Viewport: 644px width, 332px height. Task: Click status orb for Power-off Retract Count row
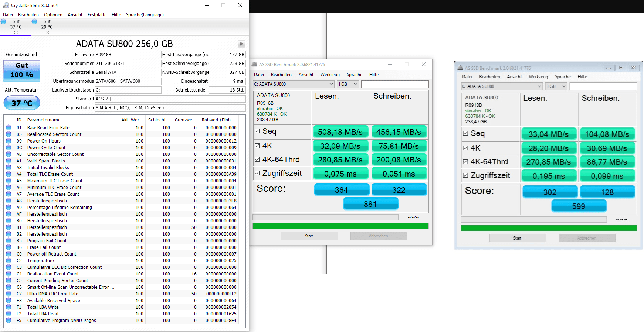tap(9, 254)
